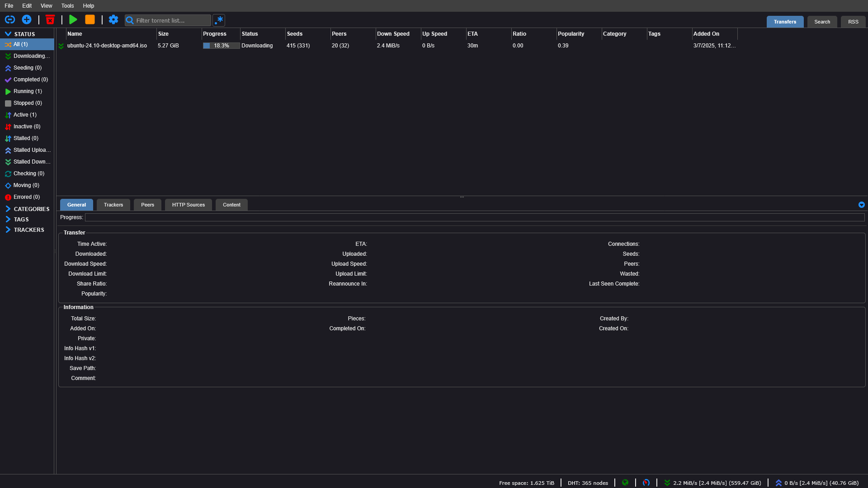Select the Checking (0) filter
The width and height of the screenshot is (868, 488).
click(x=27, y=174)
